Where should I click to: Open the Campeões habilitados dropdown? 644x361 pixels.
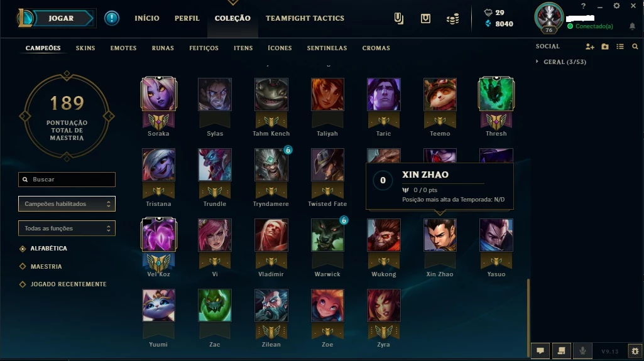[67, 204]
